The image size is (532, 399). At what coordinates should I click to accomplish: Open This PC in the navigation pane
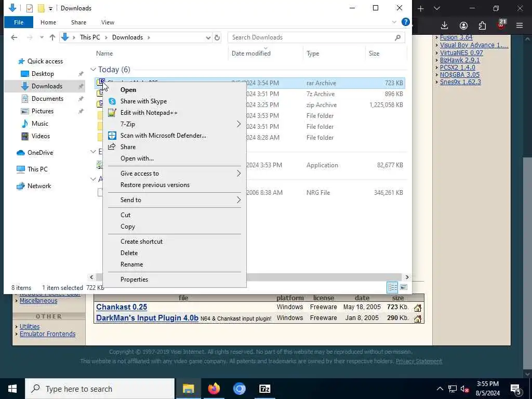point(37,169)
